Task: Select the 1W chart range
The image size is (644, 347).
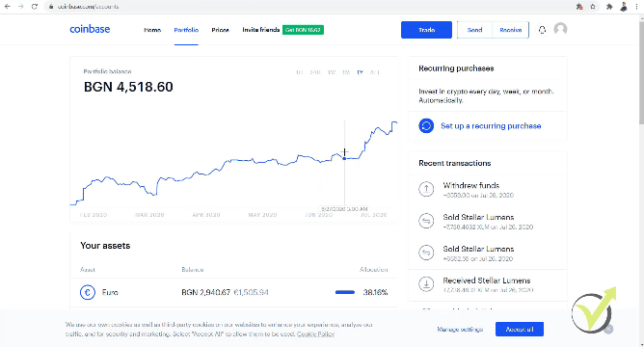Action: pos(332,72)
